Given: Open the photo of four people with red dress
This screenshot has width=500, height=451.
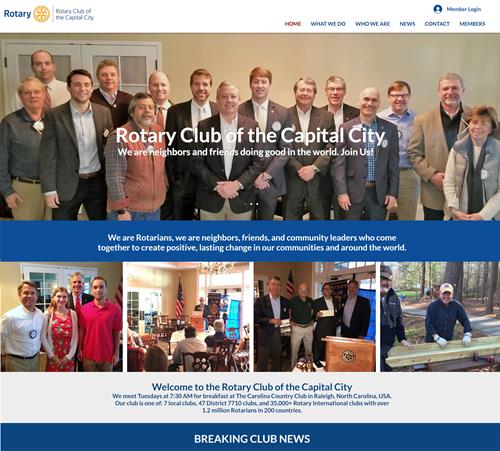Looking at the screenshot, I should coord(61,317).
